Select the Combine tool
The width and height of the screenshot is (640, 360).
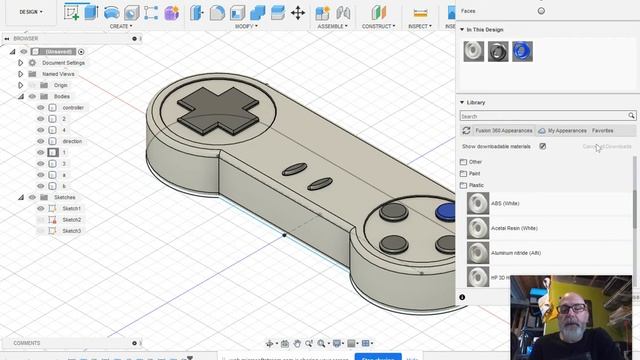[258, 13]
